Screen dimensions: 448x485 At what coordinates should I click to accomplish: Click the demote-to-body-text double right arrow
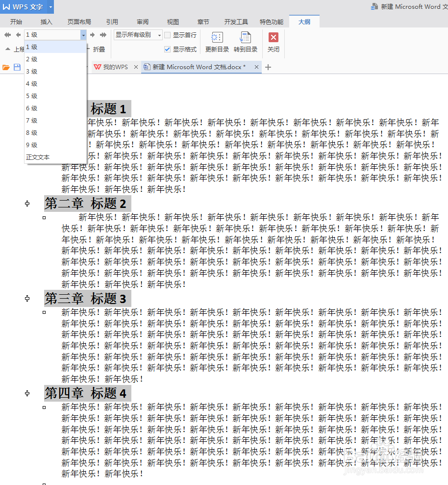point(103,35)
